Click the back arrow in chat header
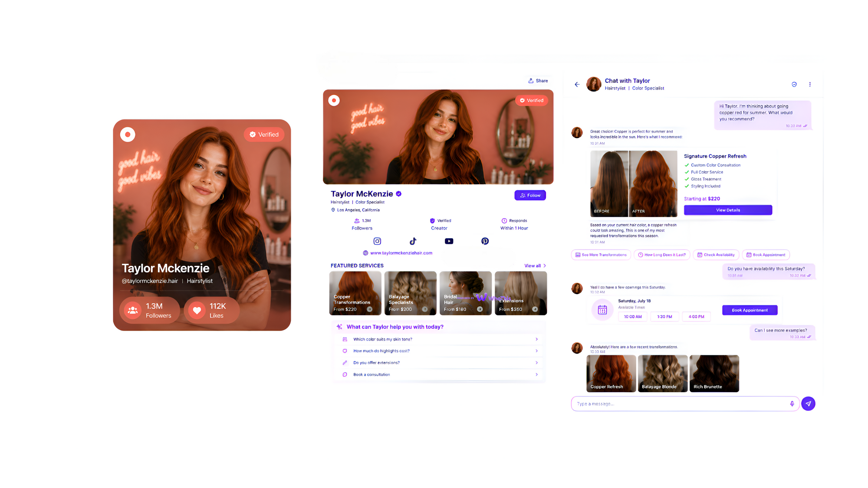Image resolution: width=868 pixels, height=488 pixels. pyautogui.click(x=577, y=85)
